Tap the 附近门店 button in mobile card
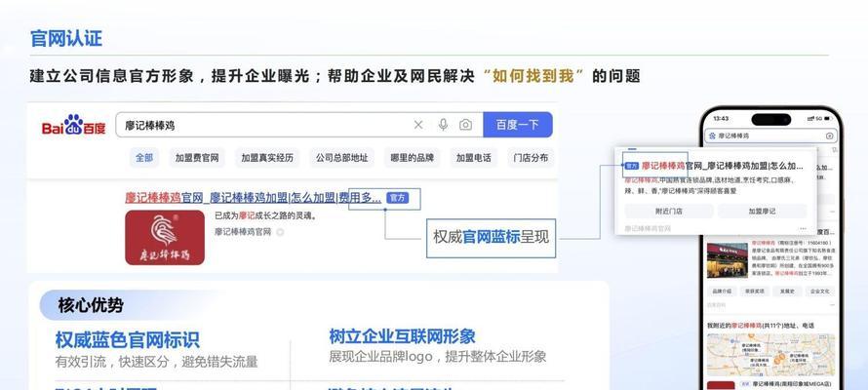This screenshot has height=390, width=868. 669,212
